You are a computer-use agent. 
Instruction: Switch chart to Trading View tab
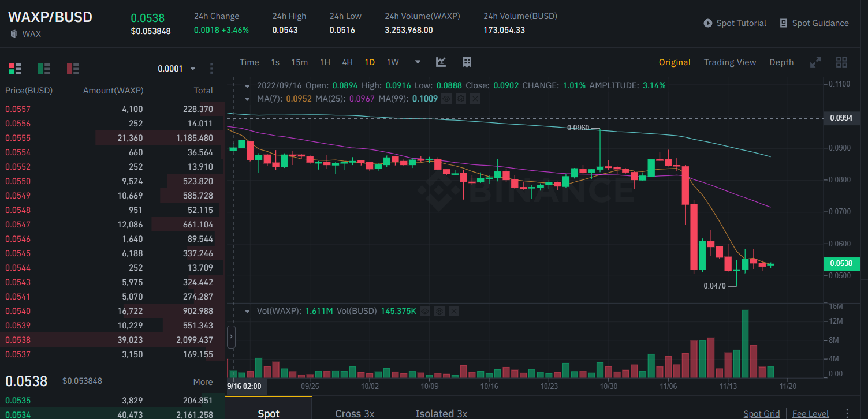(730, 62)
